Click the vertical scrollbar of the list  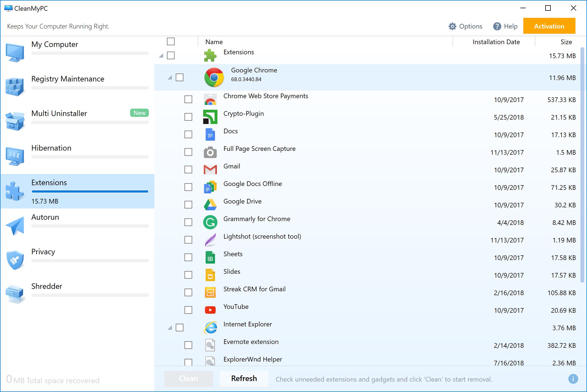click(x=582, y=165)
